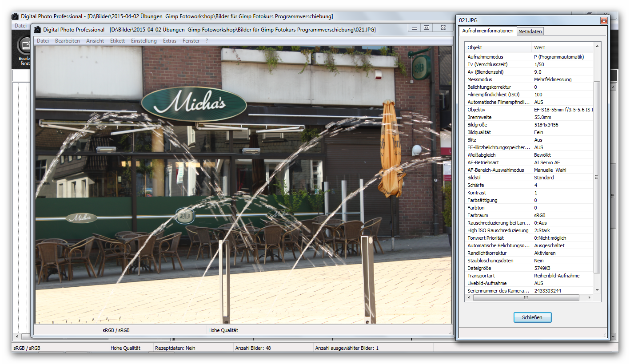The width and height of the screenshot is (630, 364).
Task: Click Rezeptdaten: Nein in the status bar
Action: tap(175, 348)
